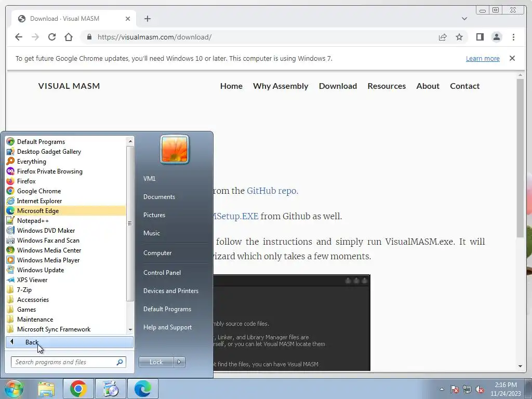This screenshot has width=532, height=399.
Task: Open the Everything search app
Action: click(x=66, y=161)
